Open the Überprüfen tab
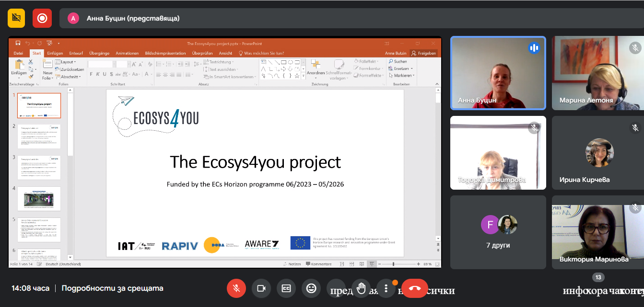This screenshot has width=644, height=307. coord(202,53)
